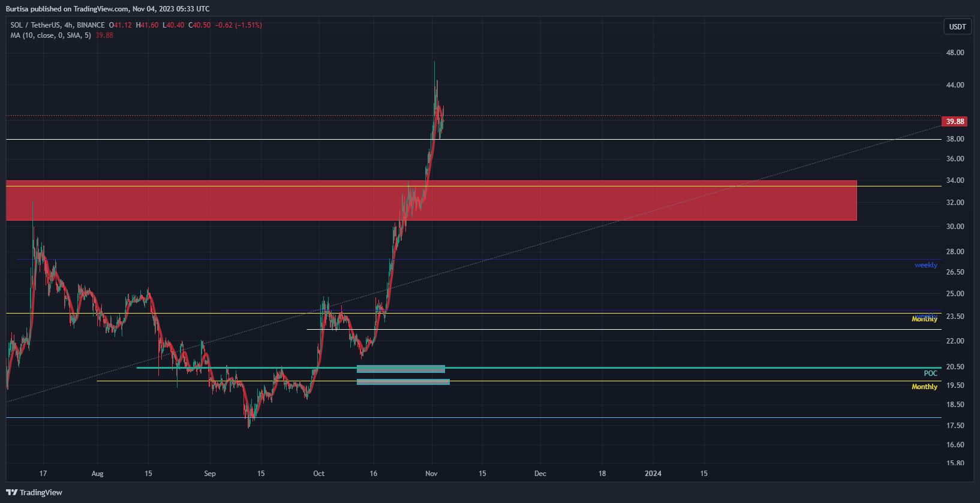Click the 19.50 price axis label
Screen dimensions: 980x503
tap(955, 385)
